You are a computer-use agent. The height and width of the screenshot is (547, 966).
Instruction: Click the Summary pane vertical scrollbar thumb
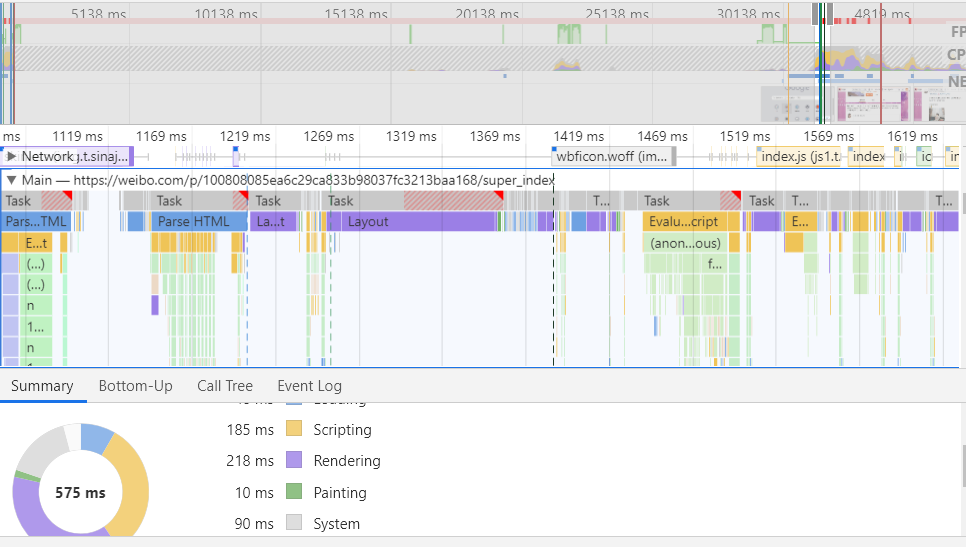tap(964, 466)
